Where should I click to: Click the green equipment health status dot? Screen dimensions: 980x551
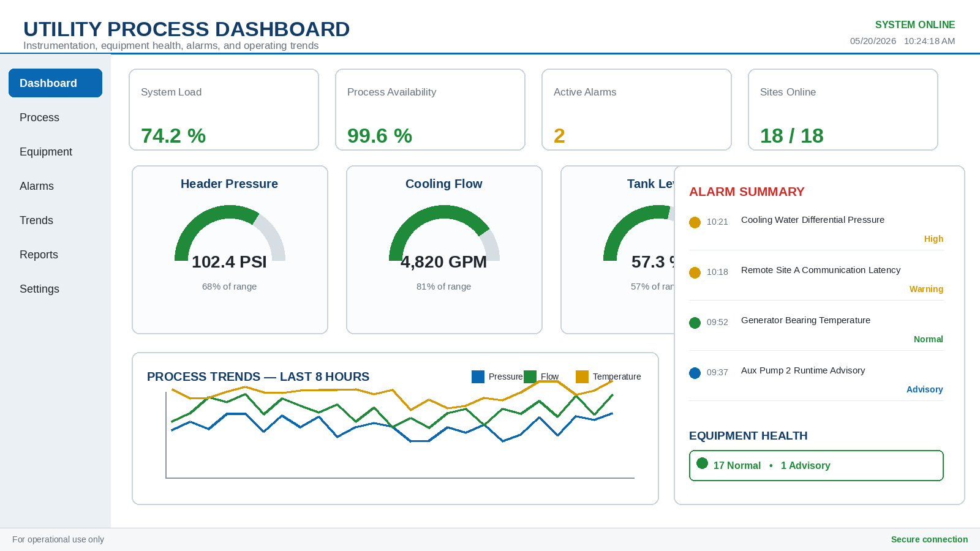(703, 463)
